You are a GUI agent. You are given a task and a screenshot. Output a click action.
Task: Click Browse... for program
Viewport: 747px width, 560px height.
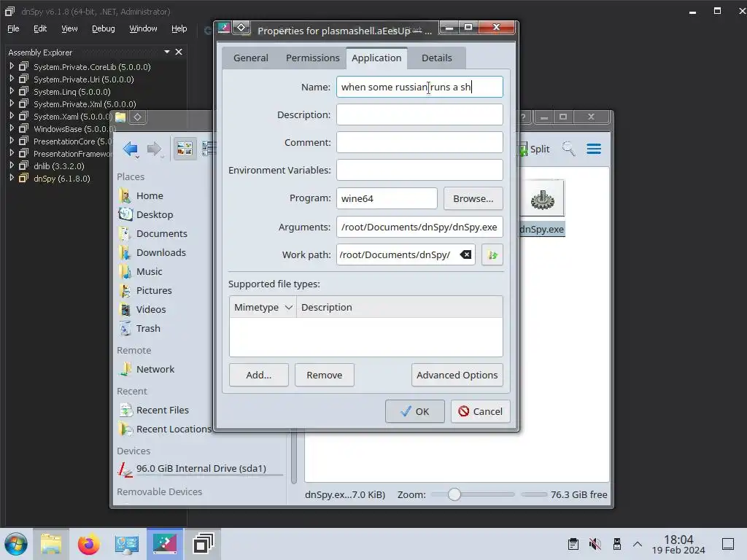pyautogui.click(x=473, y=198)
